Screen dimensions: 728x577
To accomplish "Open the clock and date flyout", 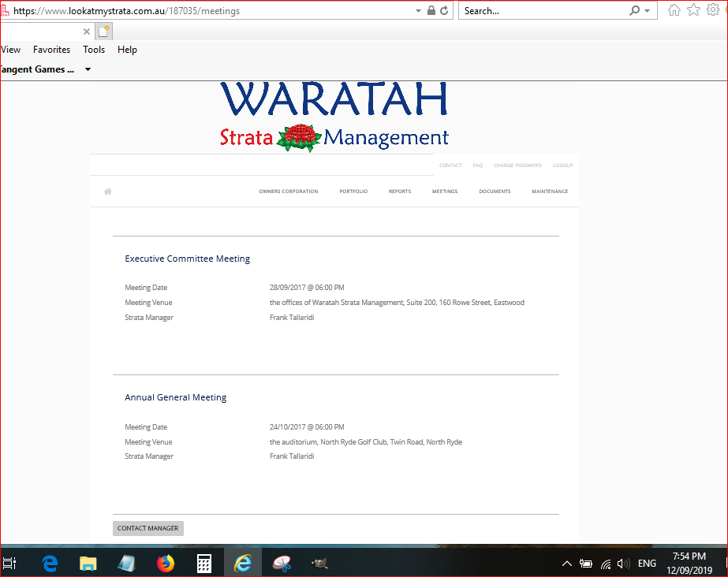I will coord(689,563).
